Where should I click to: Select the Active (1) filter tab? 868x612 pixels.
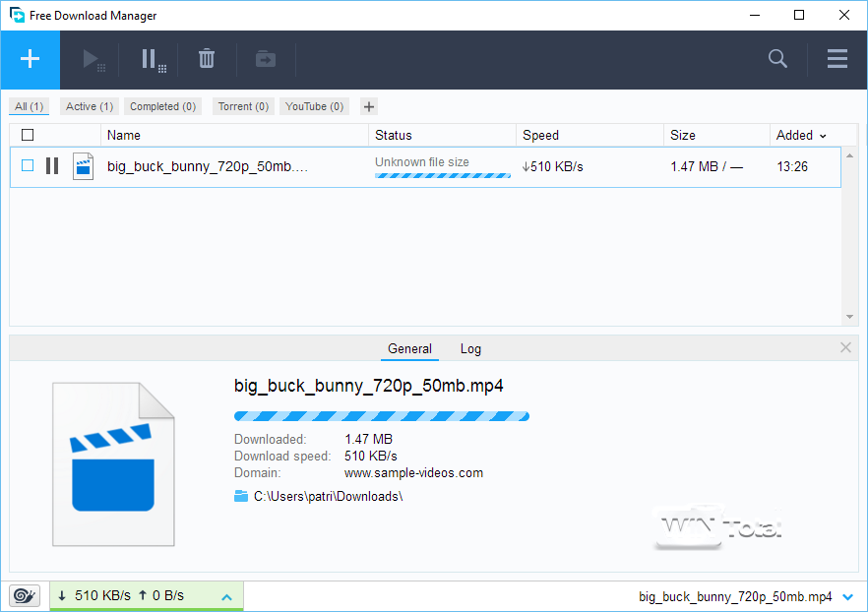(90, 106)
